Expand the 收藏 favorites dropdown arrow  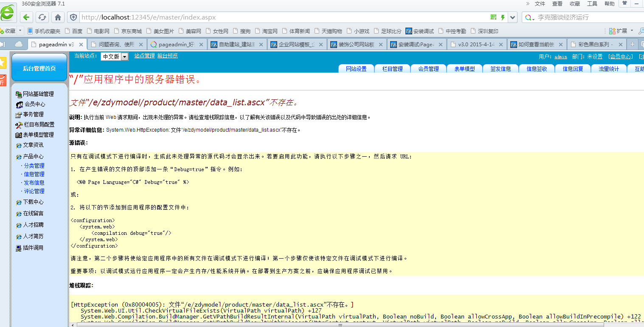tap(20, 31)
